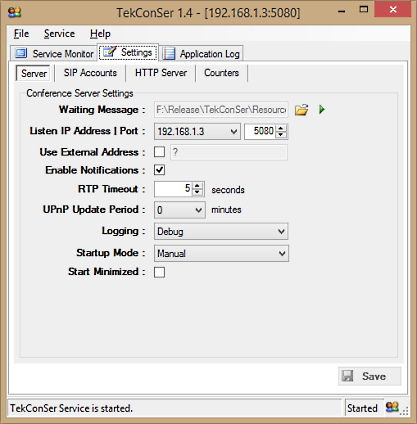Click the TekConSer users icon in status bar
This screenshot has width=417, height=424.
click(x=392, y=407)
